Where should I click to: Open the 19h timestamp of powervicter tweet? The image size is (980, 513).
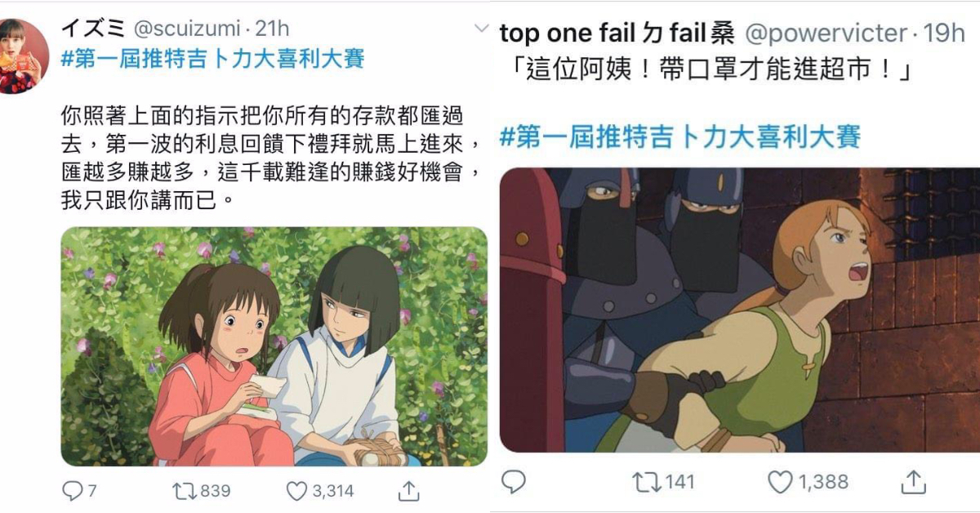coord(944,33)
